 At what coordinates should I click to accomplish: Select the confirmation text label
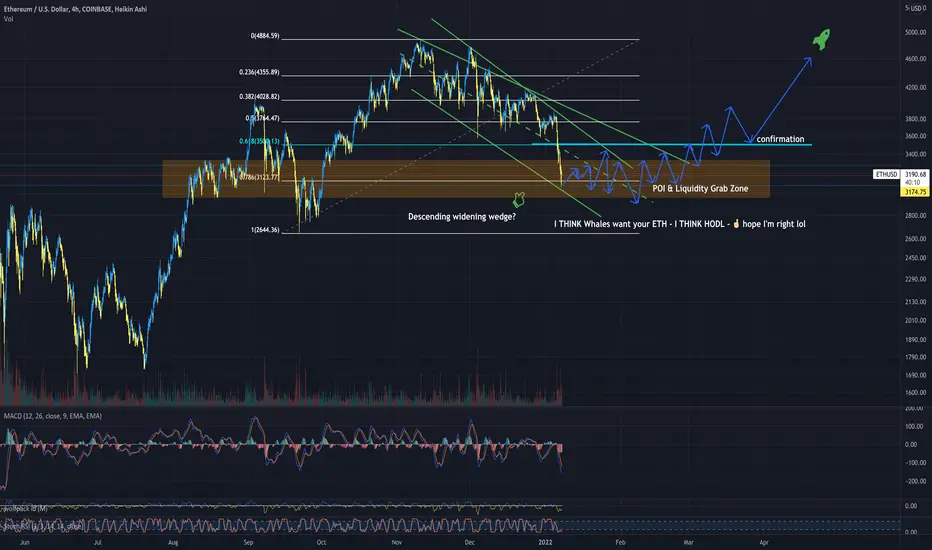tap(780, 139)
